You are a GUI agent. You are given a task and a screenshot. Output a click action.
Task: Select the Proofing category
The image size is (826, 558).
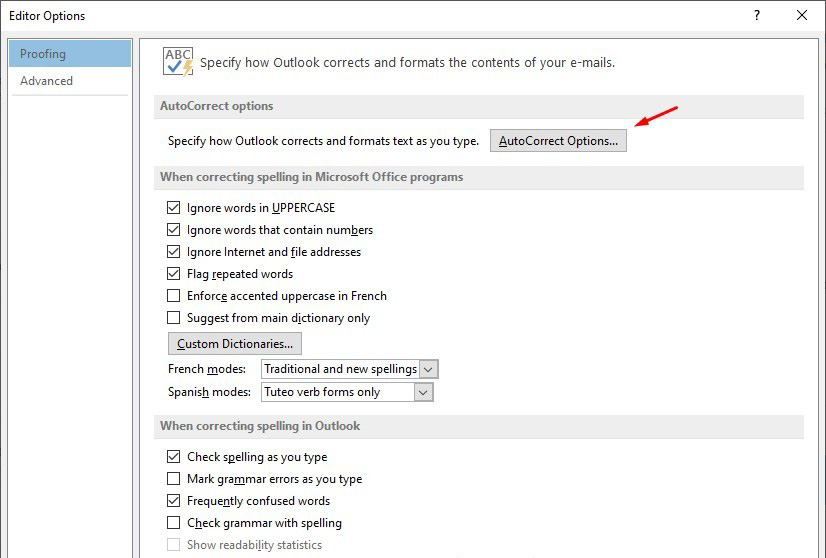point(70,54)
